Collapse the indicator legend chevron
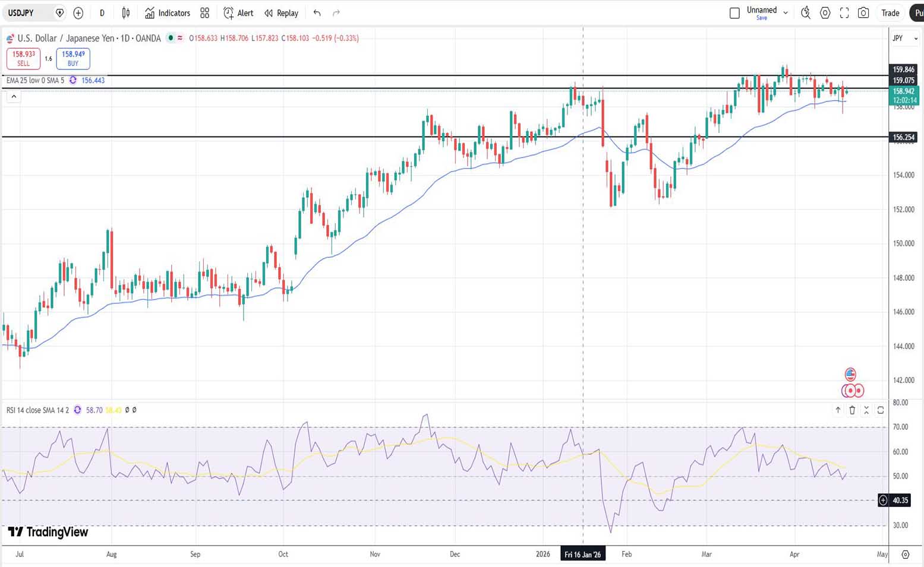The image size is (924, 567). [x=14, y=96]
